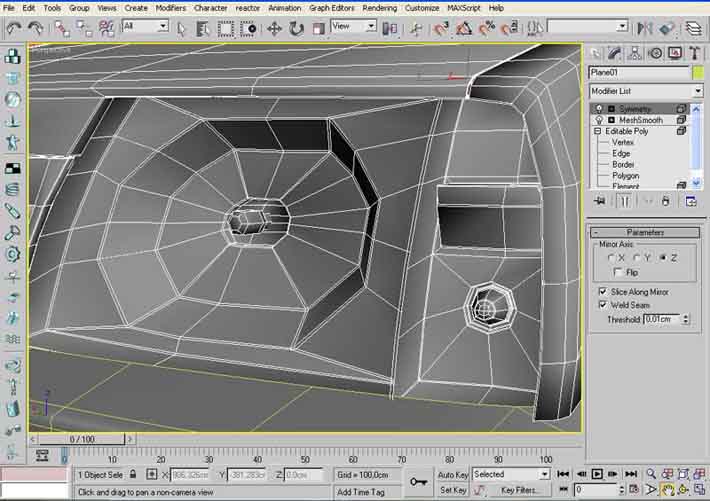Click the Key Filters button
710x501 pixels.
click(518, 490)
